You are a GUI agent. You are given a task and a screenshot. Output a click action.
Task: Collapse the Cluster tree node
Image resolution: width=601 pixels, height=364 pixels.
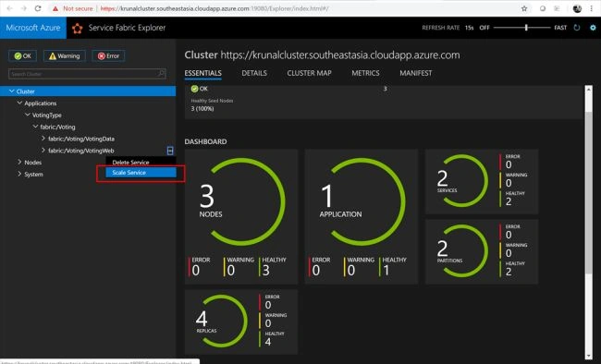(x=11, y=91)
